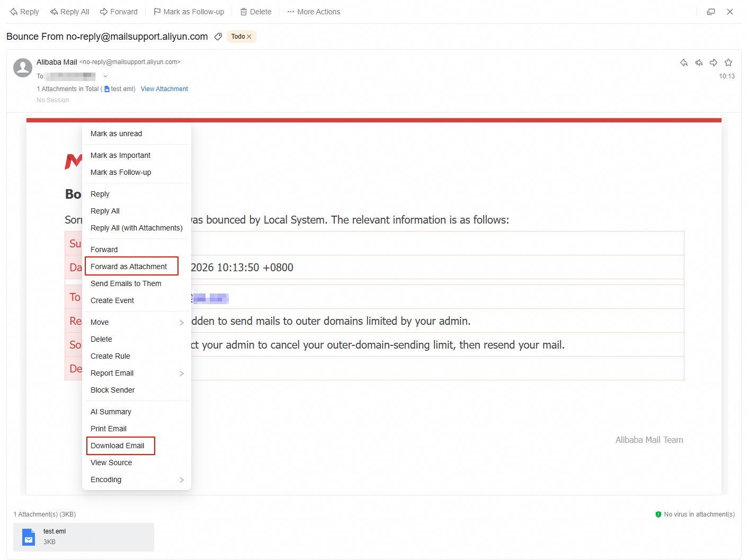Choose Reply All (with Attachments)
The image size is (748, 560).
tap(137, 228)
